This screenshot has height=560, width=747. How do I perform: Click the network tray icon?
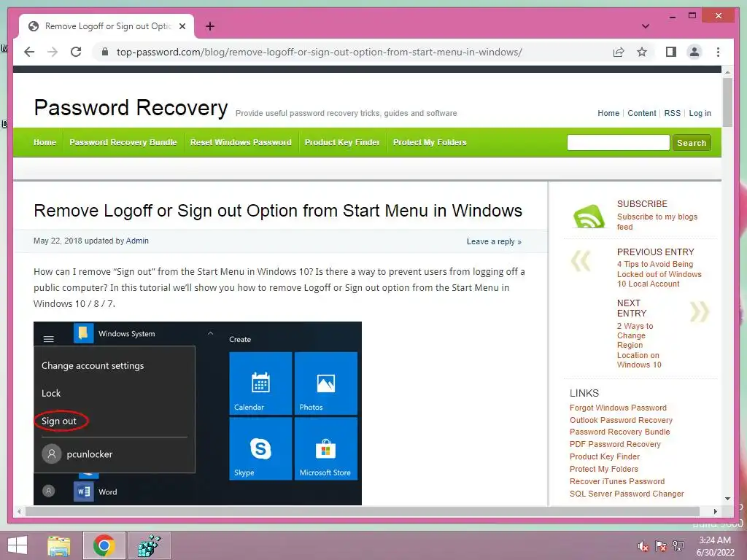tap(678, 546)
